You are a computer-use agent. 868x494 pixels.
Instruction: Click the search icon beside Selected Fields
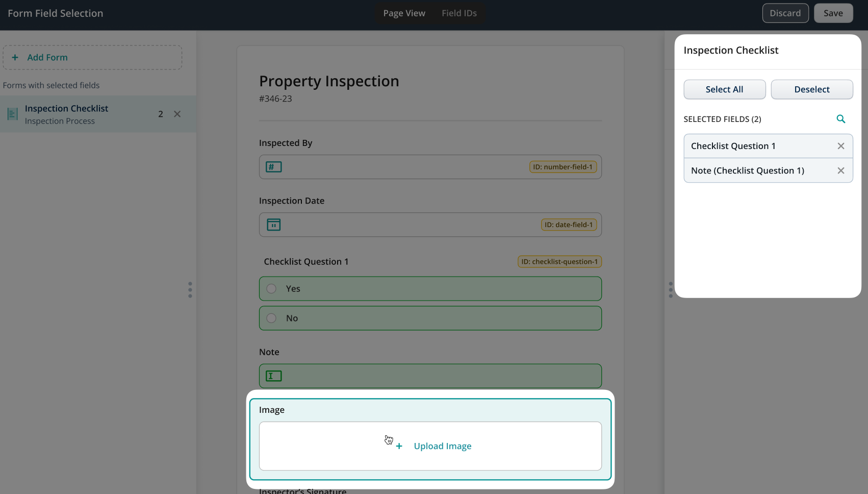coord(841,119)
